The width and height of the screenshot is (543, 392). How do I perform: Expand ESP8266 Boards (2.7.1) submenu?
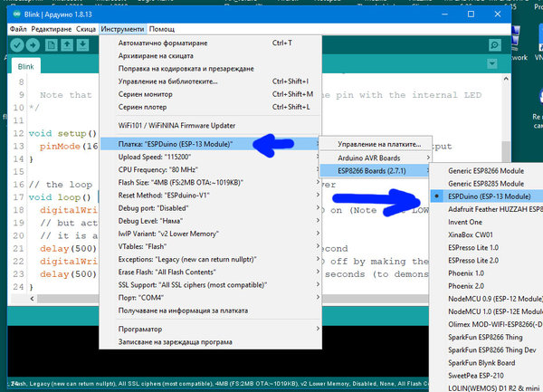pyautogui.click(x=376, y=171)
